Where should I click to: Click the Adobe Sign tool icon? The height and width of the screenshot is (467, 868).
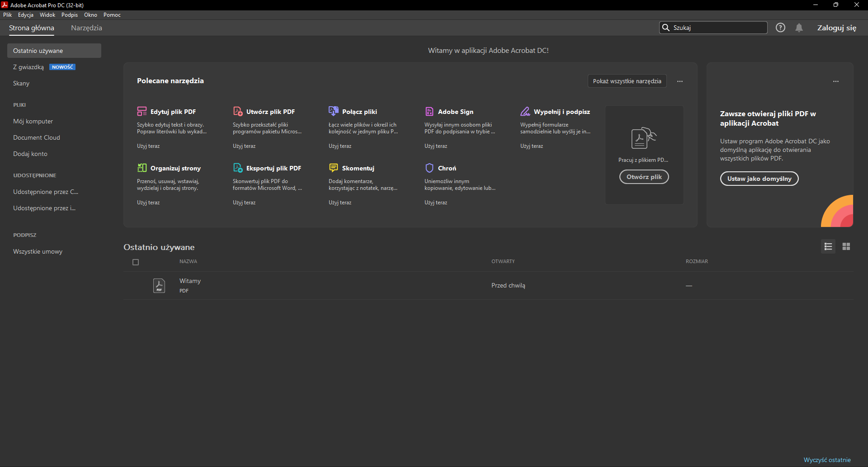pyautogui.click(x=429, y=111)
